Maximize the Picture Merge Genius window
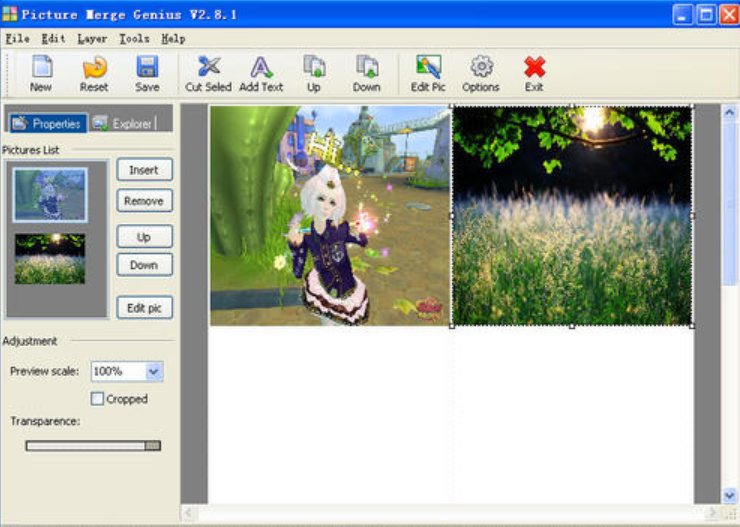 (706, 15)
